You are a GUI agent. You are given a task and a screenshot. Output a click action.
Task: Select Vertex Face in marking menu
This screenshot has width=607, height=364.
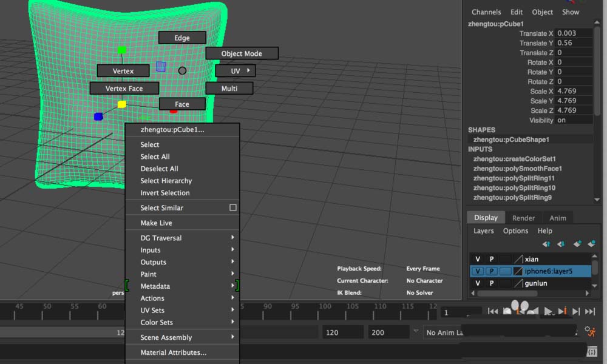pyautogui.click(x=124, y=89)
